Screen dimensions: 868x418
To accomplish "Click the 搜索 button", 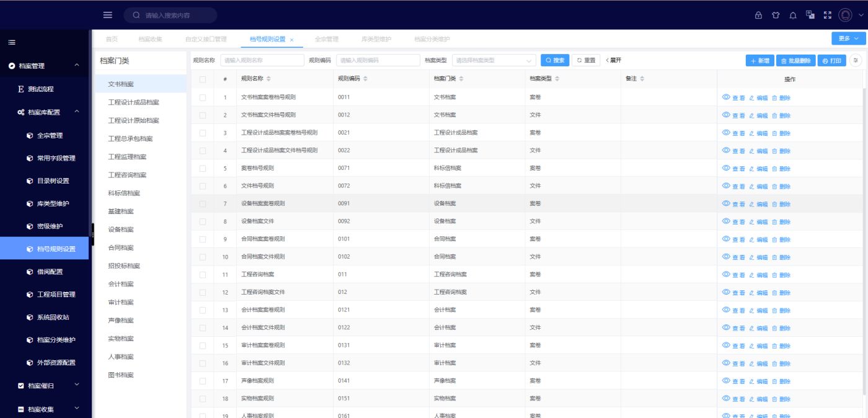I will (x=555, y=60).
